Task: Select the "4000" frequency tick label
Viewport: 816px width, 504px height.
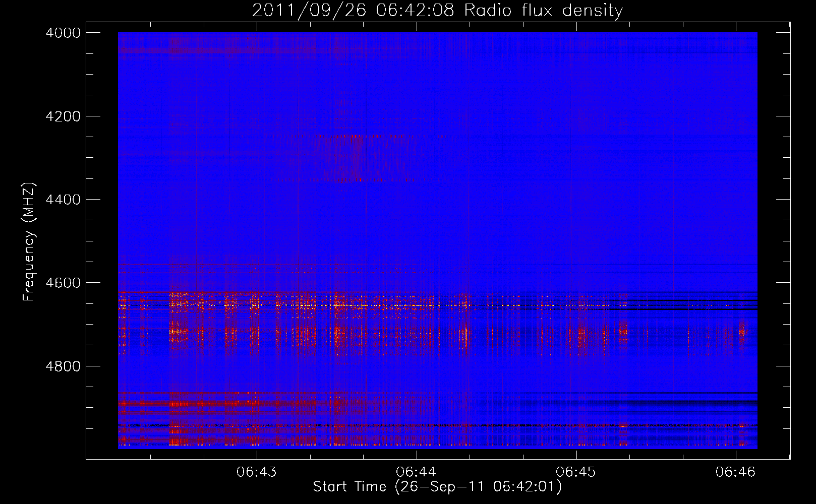Action: click(63, 33)
